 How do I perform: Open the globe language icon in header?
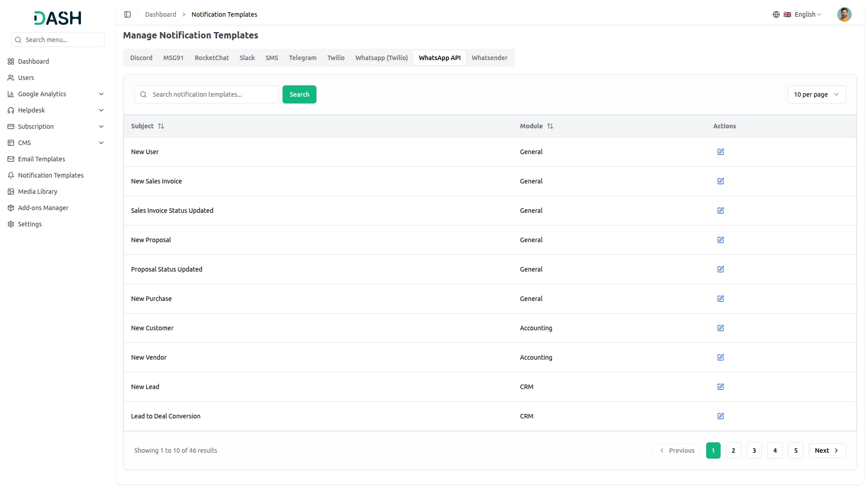click(776, 14)
